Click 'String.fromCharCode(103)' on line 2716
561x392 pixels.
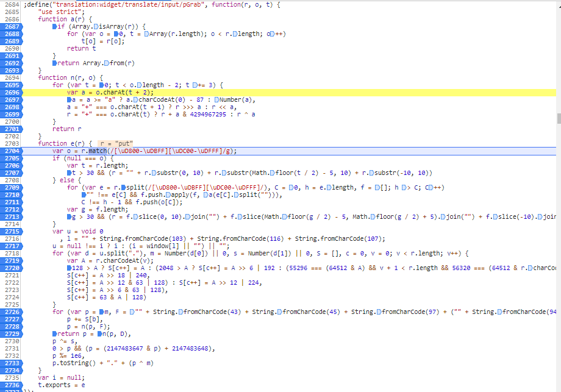point(143,238)
